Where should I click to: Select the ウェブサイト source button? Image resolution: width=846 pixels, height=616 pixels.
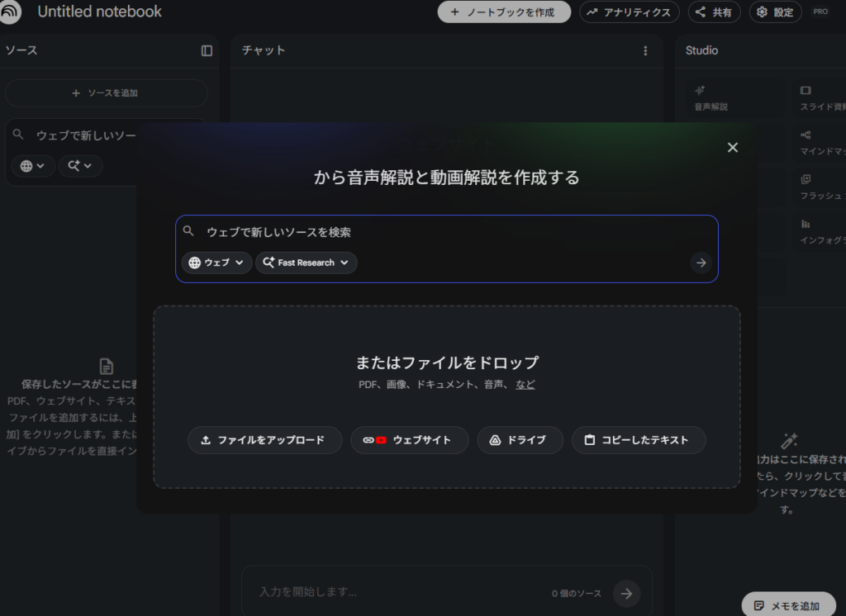point(409,440)
